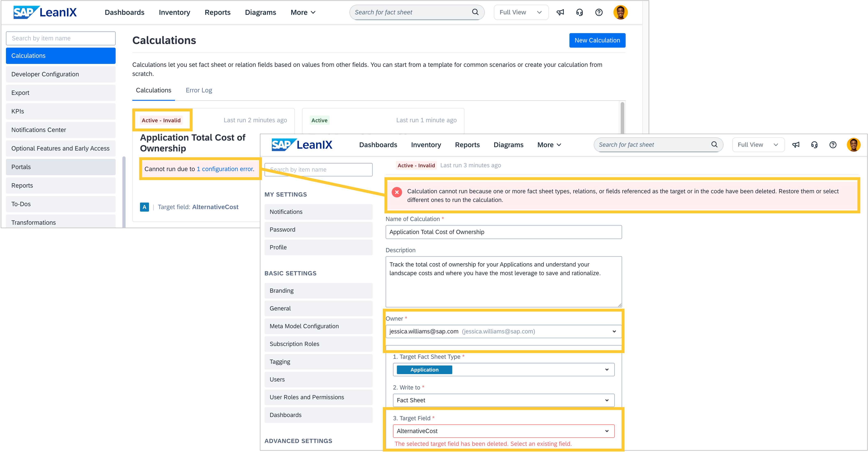The height and width of the screenshot is (452, 868).
Task: Click the megaphone icon in lower window header
Action: tap(796, 145)
